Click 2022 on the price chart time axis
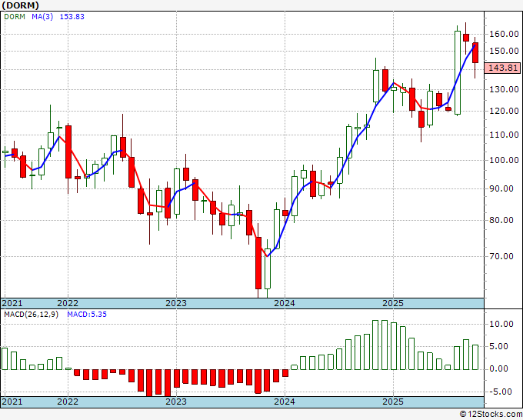This screenshot has height=420, width=523. pos(68,303)
